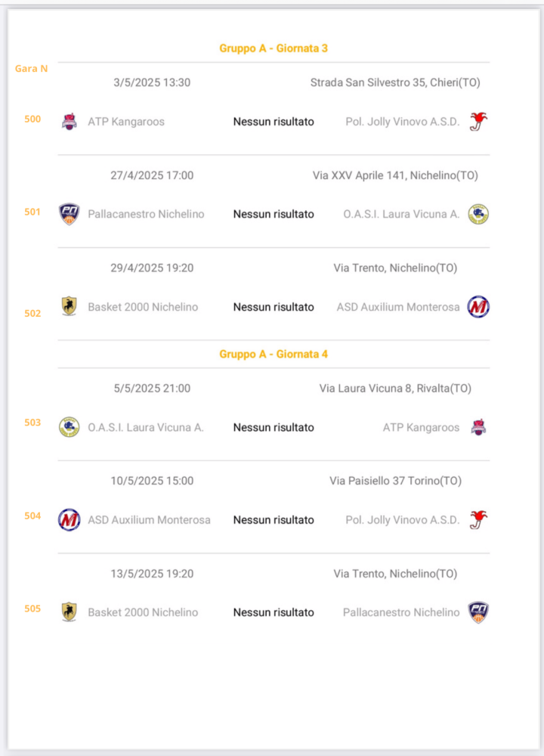This screenshot has width=544, height=756.
Task: Click Auxilium Monterosa M logo, game 504
Action: (69, 520)
